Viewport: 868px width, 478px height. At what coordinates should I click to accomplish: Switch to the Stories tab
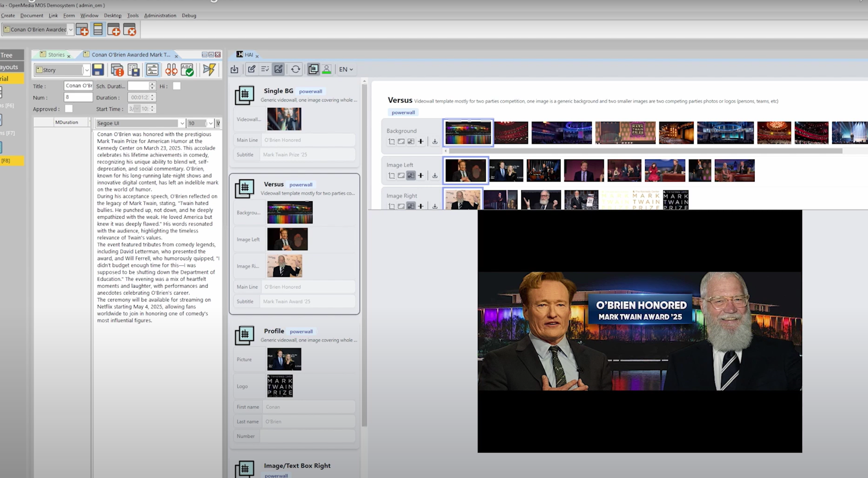56,55
